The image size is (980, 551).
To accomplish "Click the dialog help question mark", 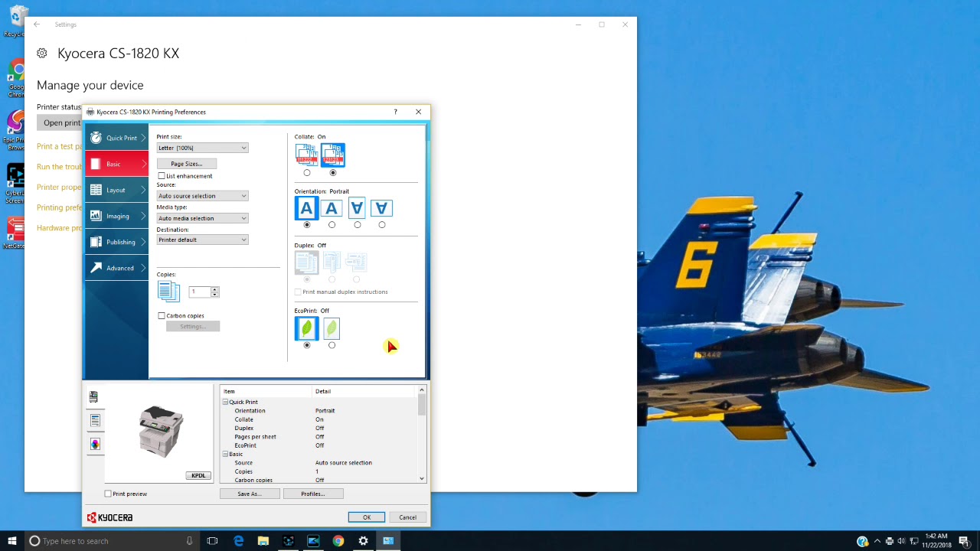I will (395, 112).
